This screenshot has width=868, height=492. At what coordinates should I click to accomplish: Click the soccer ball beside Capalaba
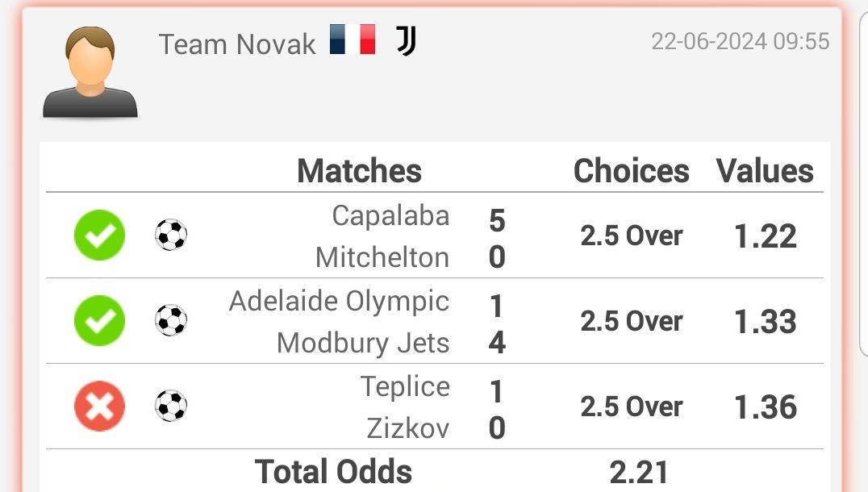click(171, 236)
